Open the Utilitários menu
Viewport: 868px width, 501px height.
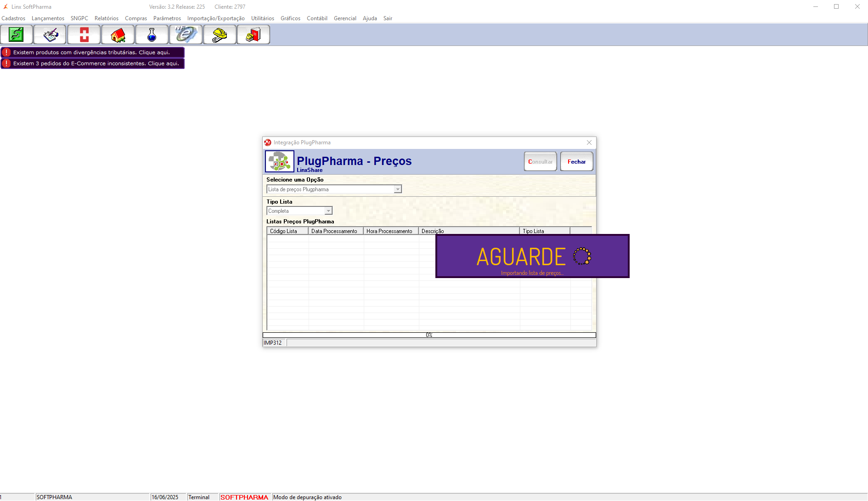coord(263,18)
